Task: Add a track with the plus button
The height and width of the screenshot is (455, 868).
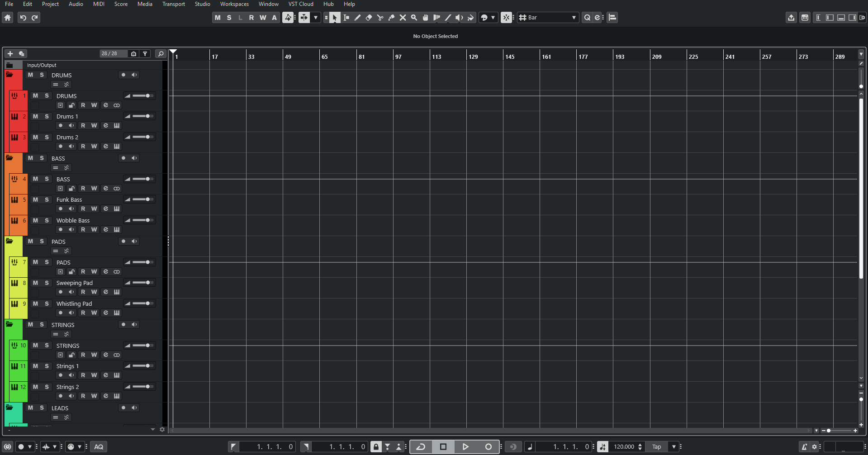Action: pyautogui.click(x=10, y=53)
